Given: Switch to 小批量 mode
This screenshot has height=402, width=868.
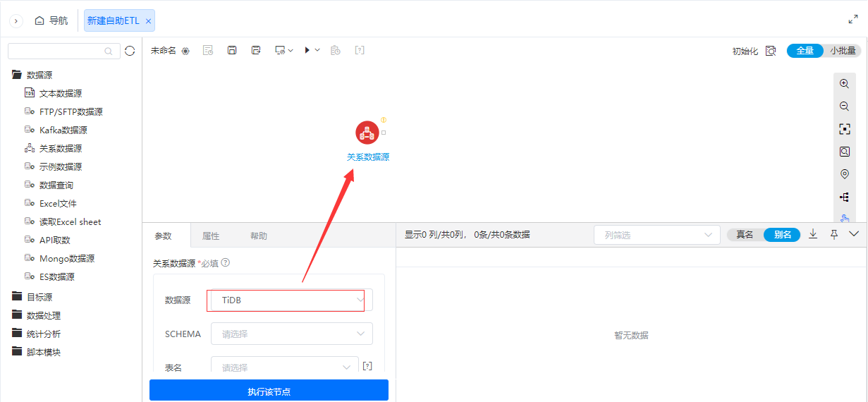Looking at the screenshot, I should point(843,51).
